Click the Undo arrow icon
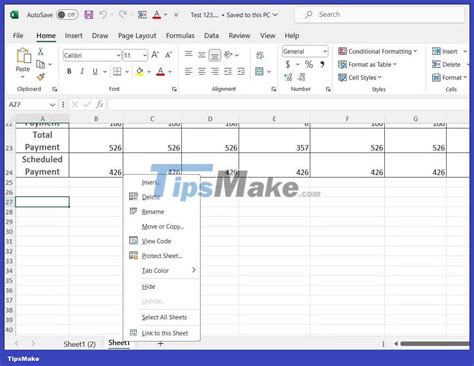 (103, 15)
